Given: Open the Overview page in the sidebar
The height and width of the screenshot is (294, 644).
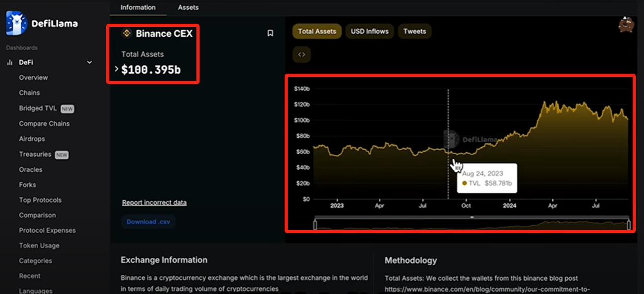Looking at the screenshot, I should tap(34, 77).
